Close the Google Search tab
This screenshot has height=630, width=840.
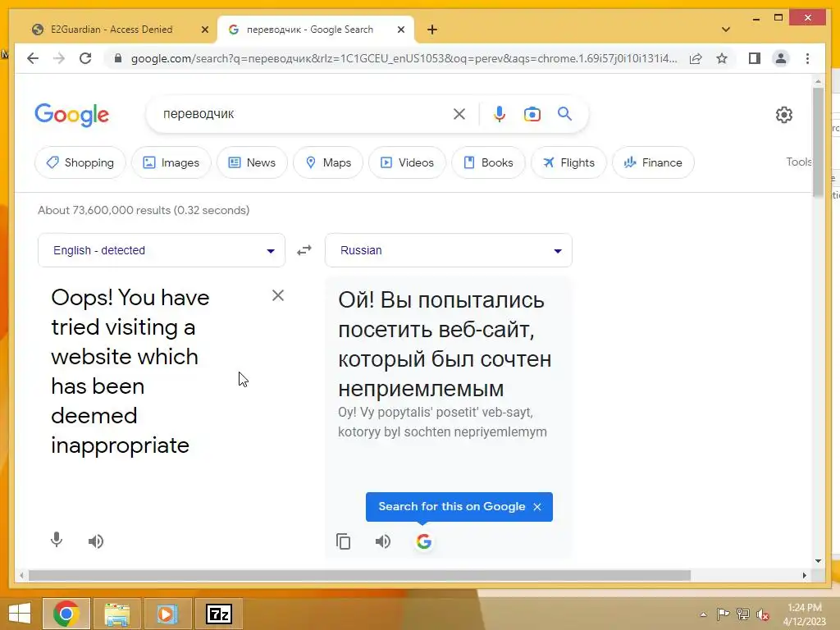tap(400, 30)
